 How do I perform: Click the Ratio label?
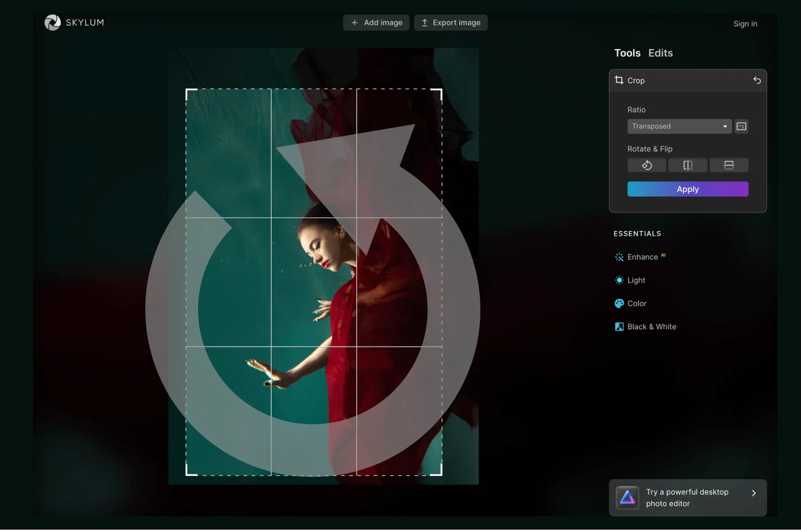click(636, 109)
